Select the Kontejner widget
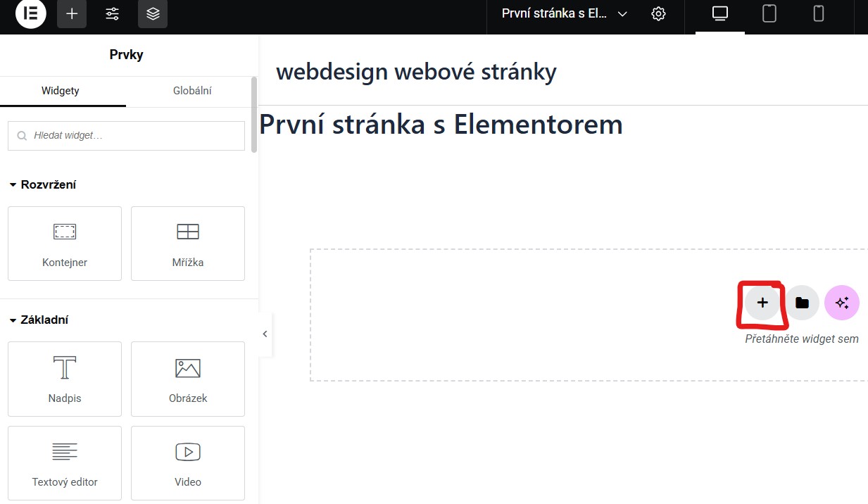Viewport: 868px width, 504px height. 65,244
